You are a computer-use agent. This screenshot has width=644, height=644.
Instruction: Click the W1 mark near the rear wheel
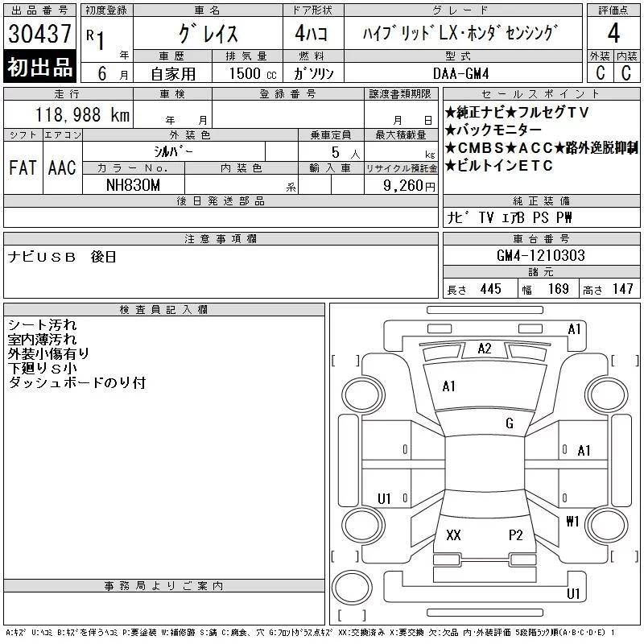point(572,522)
